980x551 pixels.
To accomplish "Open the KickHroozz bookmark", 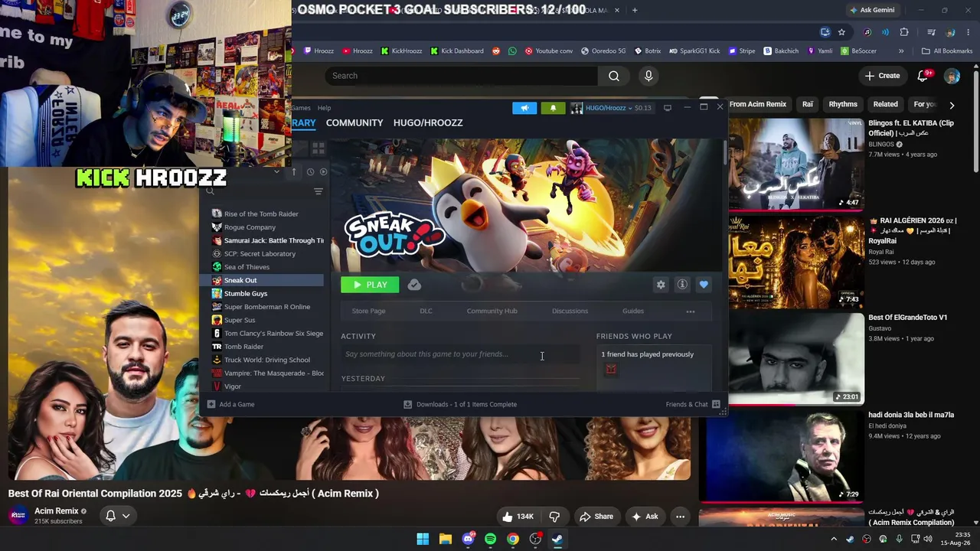I will pyautogui.click(x=401, y=51).
